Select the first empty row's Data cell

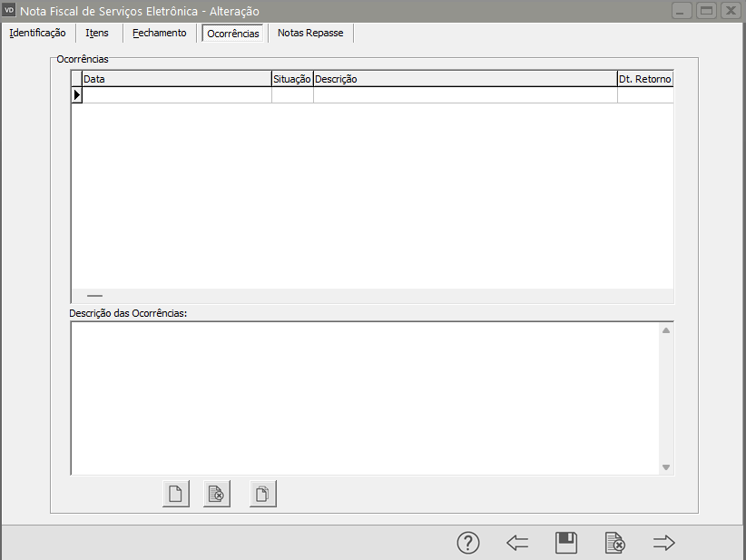point(177,94)
